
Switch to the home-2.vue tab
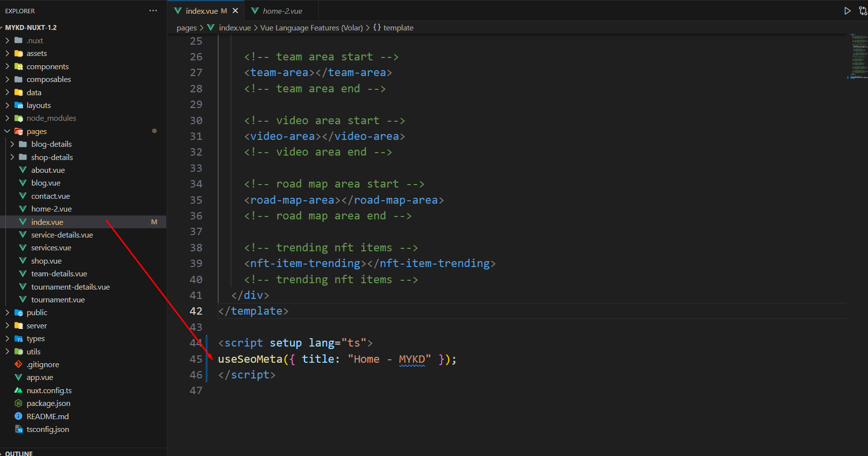[x=282, y=11]
